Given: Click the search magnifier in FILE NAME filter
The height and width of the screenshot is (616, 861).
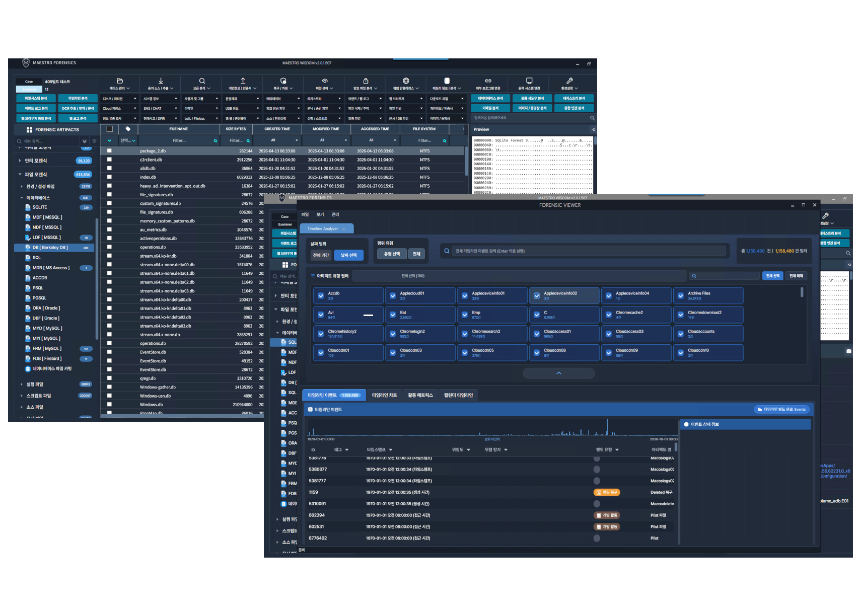Looking at the screenshot, I should tap(216, 141).
